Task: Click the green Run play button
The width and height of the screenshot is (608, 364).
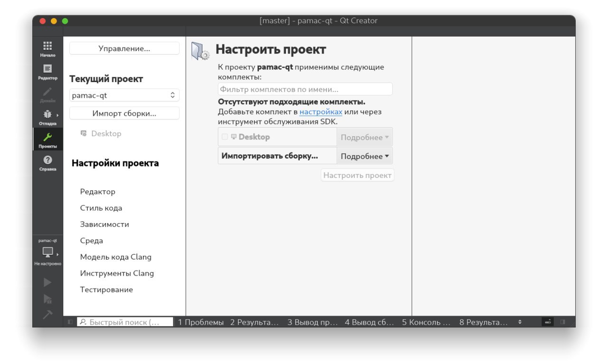Action: (x=47, y=282)
